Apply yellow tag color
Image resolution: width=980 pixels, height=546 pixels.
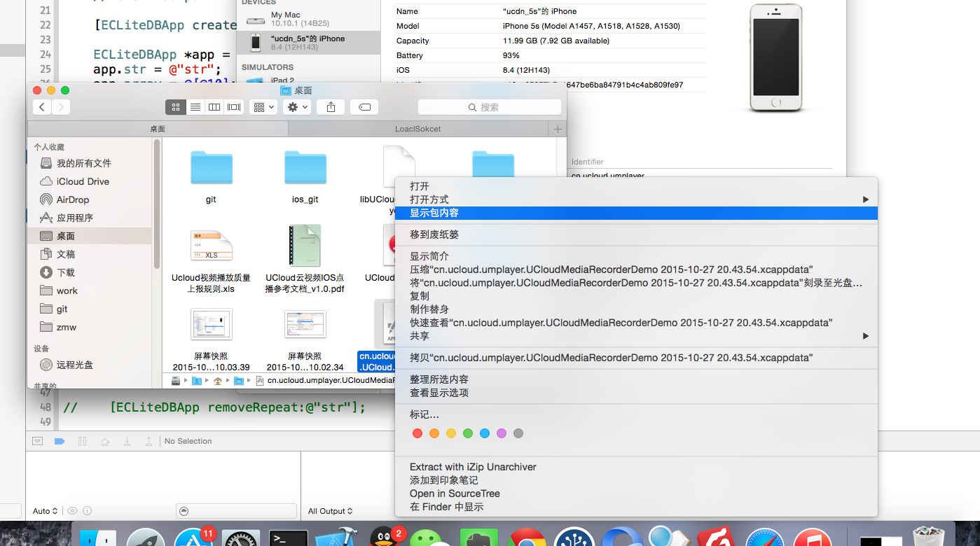tap(451, 433)
